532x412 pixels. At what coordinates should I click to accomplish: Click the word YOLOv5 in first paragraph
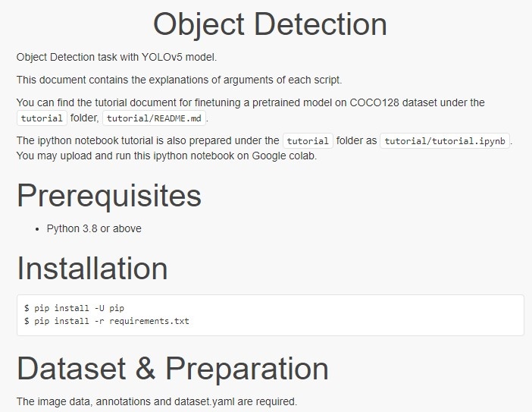coord(161,57)
